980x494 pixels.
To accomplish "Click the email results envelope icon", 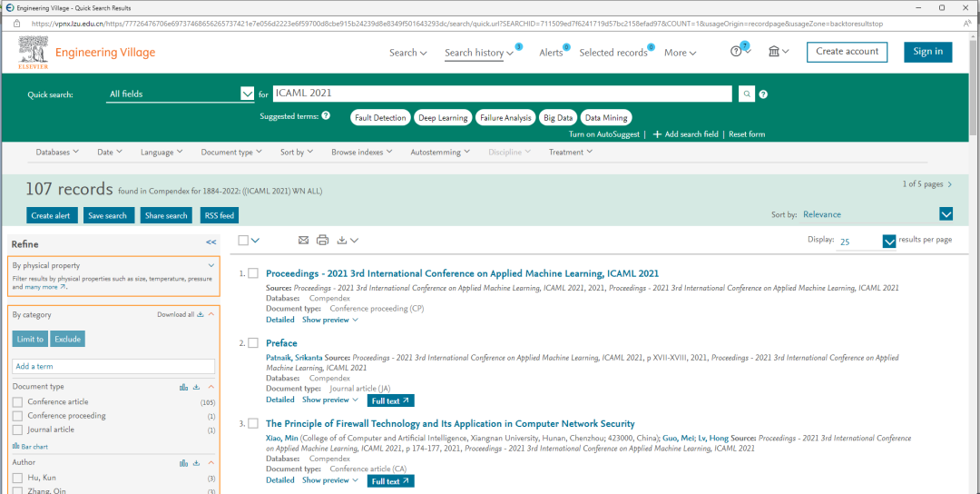I will click(304, 240).
